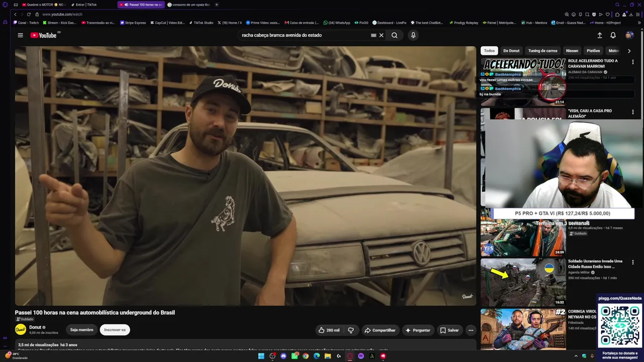Viewport: 644px width, 362px height.
Task: Open the Dashboard - LivePix bookmark
Action: click(x=389, y=23)
